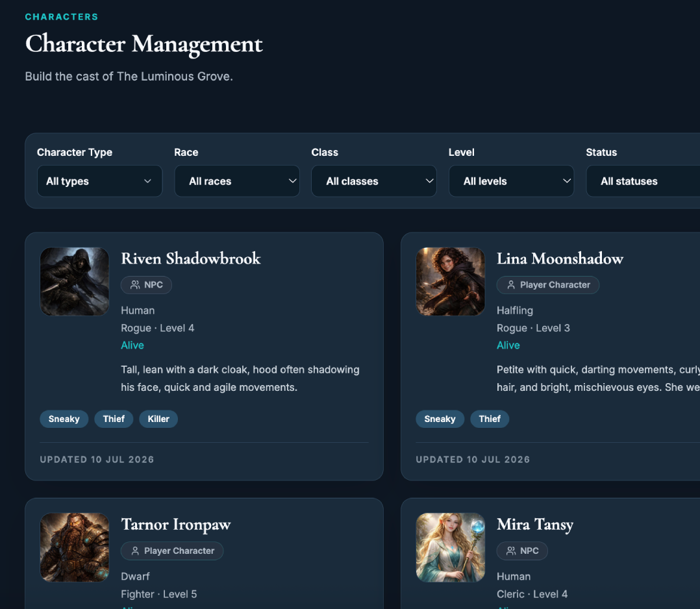Click Sneaky tag on Lina Moonshadow

tap(440, 419)
